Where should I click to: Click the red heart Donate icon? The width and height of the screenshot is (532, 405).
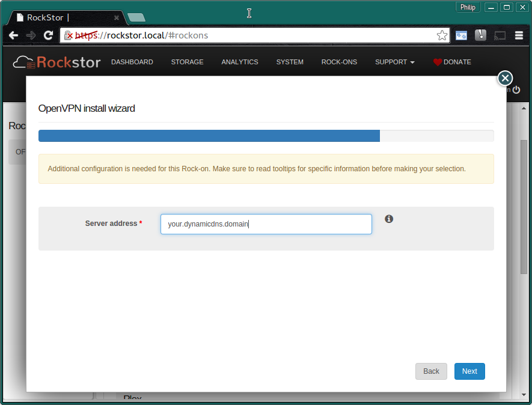pyautogui.click(x=438, y=62)
